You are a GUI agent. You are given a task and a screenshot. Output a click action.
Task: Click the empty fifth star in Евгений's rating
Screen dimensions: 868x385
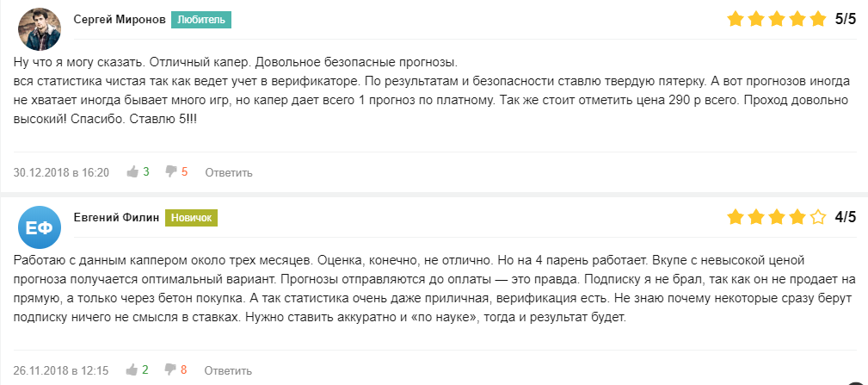click(818, 217)
